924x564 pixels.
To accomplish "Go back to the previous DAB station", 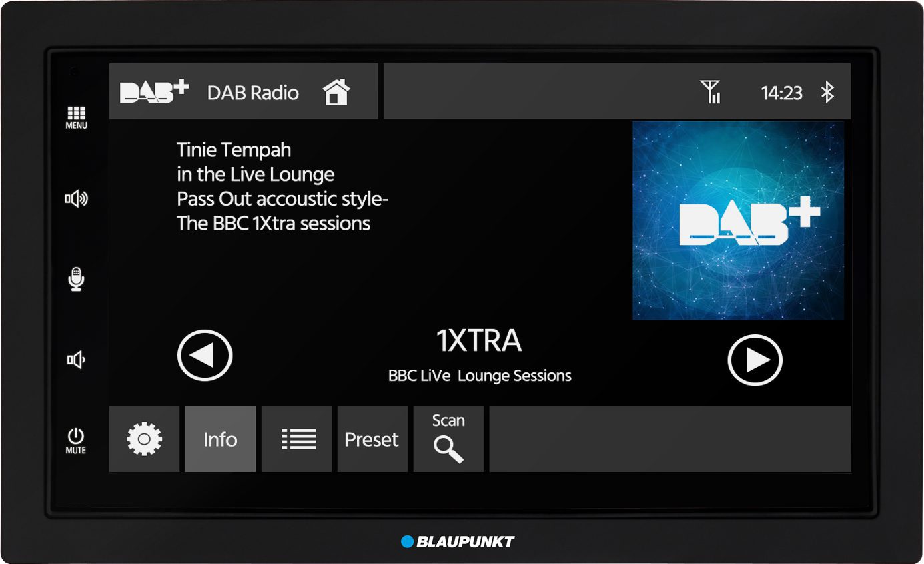I will pos(204,354).
